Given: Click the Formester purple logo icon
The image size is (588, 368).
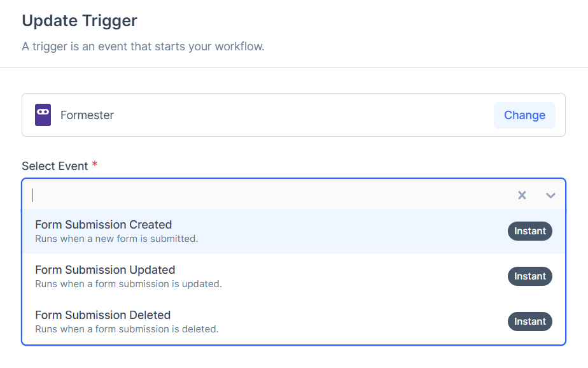Looking at the screenshot, I should (x=43, y=115).
